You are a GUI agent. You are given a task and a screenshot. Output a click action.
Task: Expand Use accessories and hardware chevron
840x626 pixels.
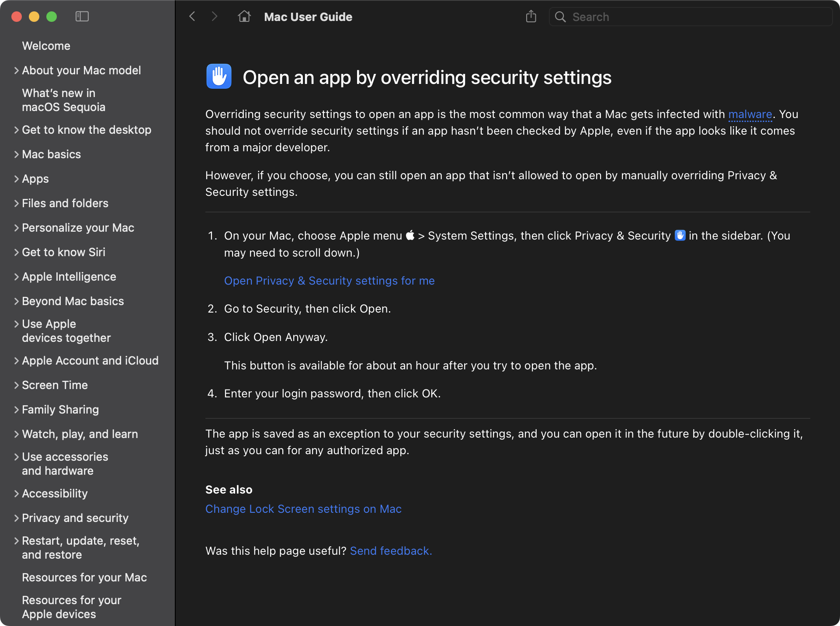[x=16, y=457]
